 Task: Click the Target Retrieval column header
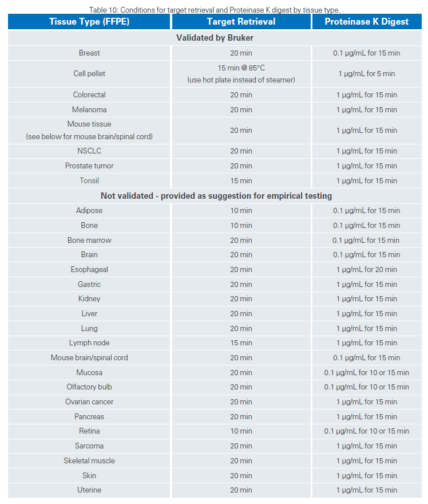[241, 22]
